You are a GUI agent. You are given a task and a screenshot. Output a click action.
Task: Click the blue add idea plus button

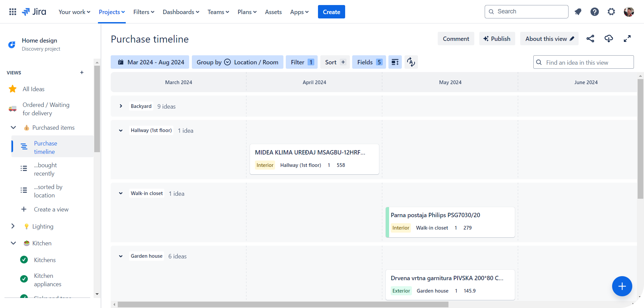pyautogui.click(x=622, y=286)
